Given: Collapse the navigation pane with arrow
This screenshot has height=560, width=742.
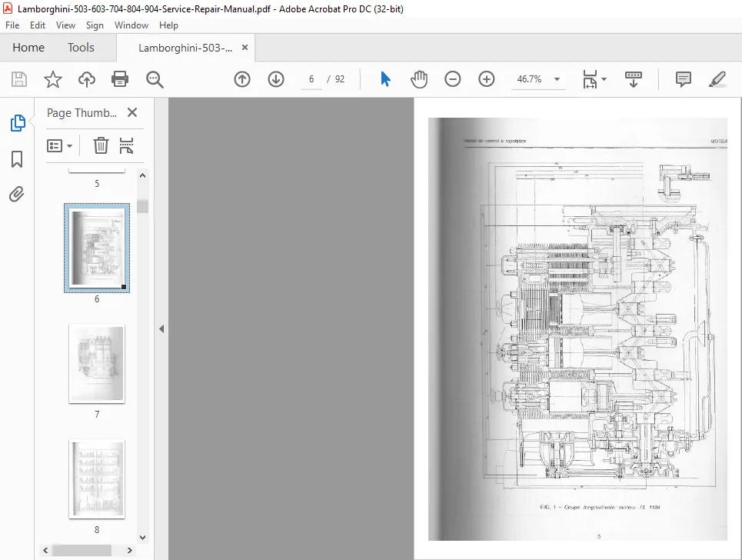Looking at the screenshot, I should (x=161, y=328).
